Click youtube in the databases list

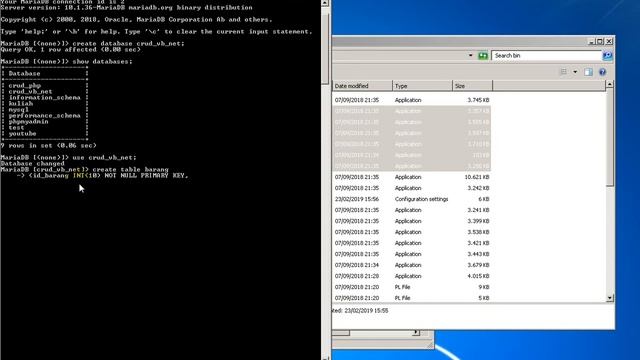(x=22, y=133)
